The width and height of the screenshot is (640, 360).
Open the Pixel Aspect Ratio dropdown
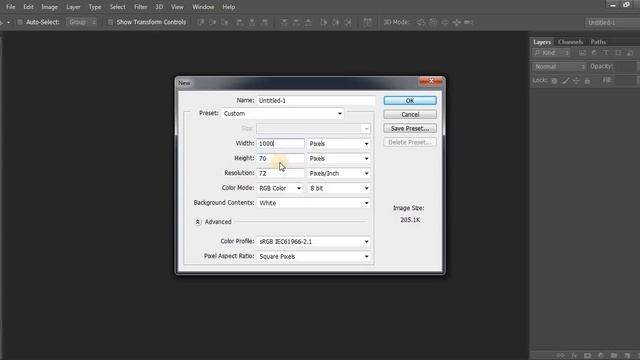313,256
